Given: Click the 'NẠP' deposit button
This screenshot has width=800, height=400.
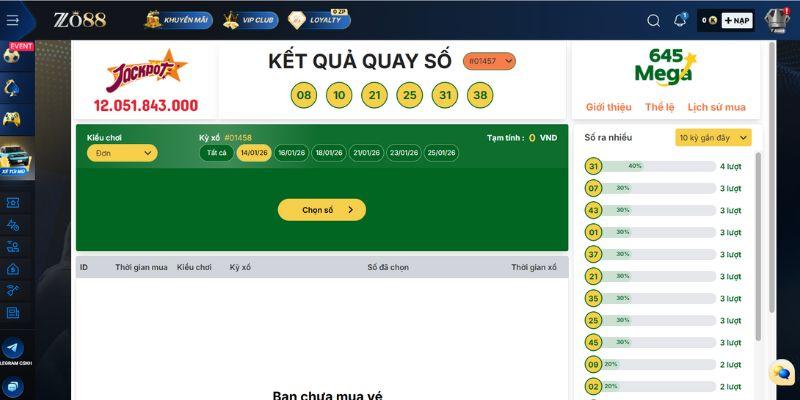Looking at the screenshot, I should click(736, 20).
